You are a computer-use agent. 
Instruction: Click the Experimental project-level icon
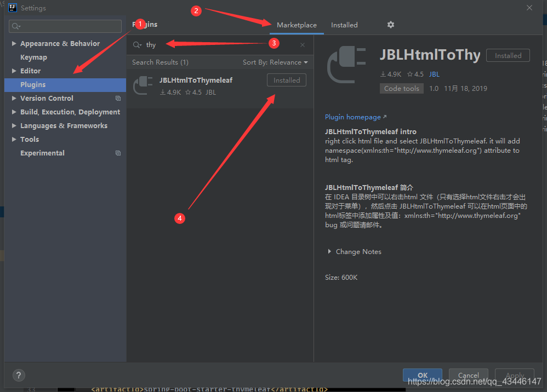[118, 153]
